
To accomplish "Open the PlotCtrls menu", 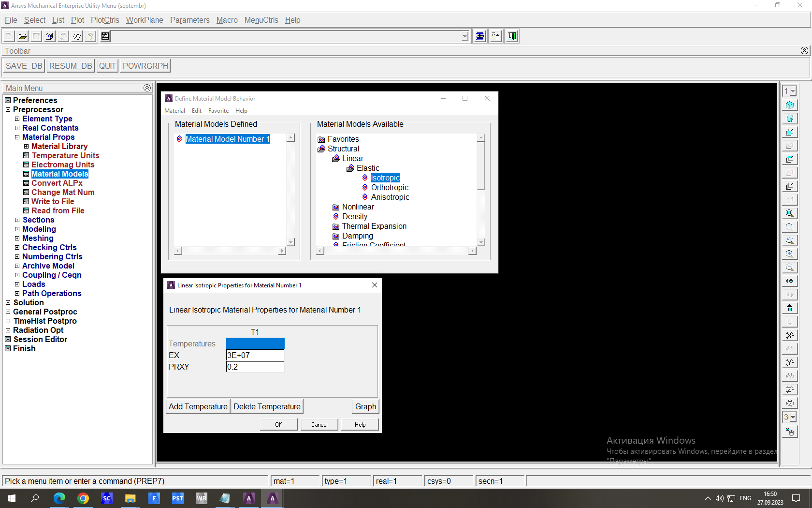I will (x=105, y=20).
